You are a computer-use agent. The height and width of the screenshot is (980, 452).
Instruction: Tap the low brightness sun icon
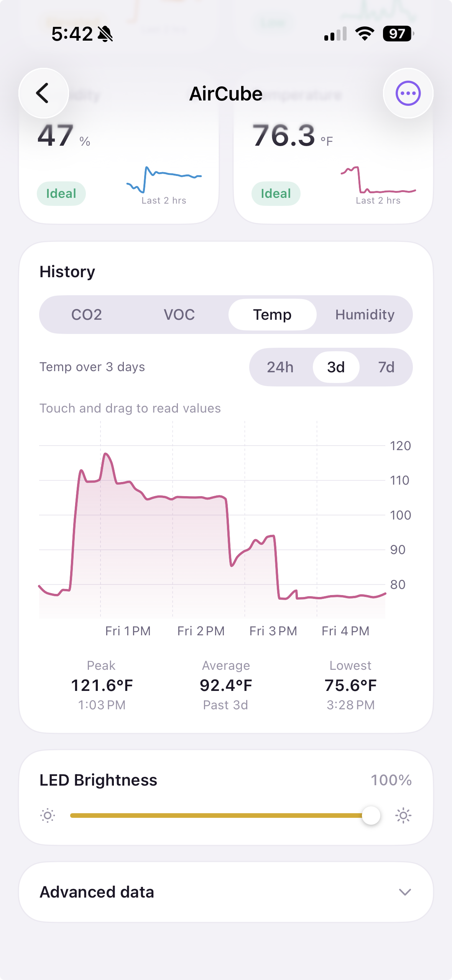click(x=48, y=816)
